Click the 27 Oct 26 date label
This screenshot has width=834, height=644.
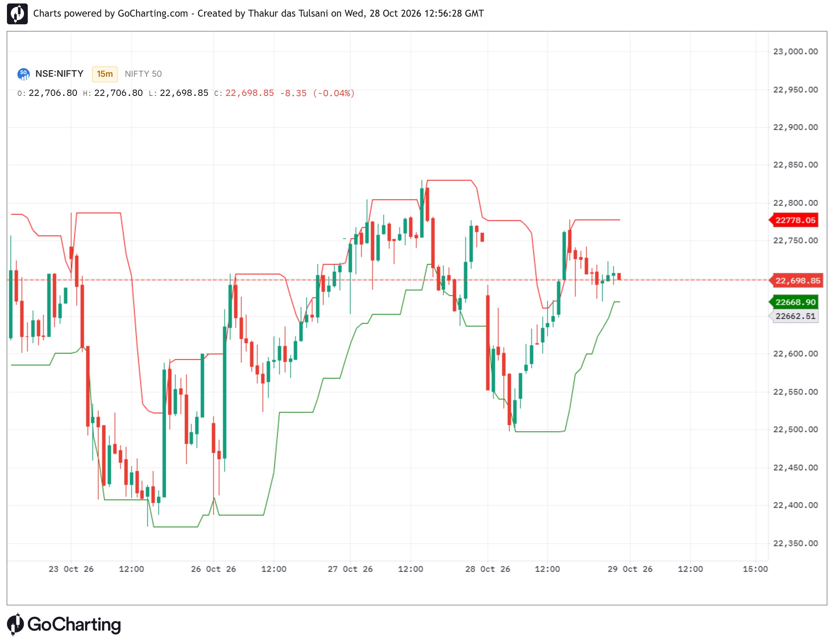pos(350,569)
